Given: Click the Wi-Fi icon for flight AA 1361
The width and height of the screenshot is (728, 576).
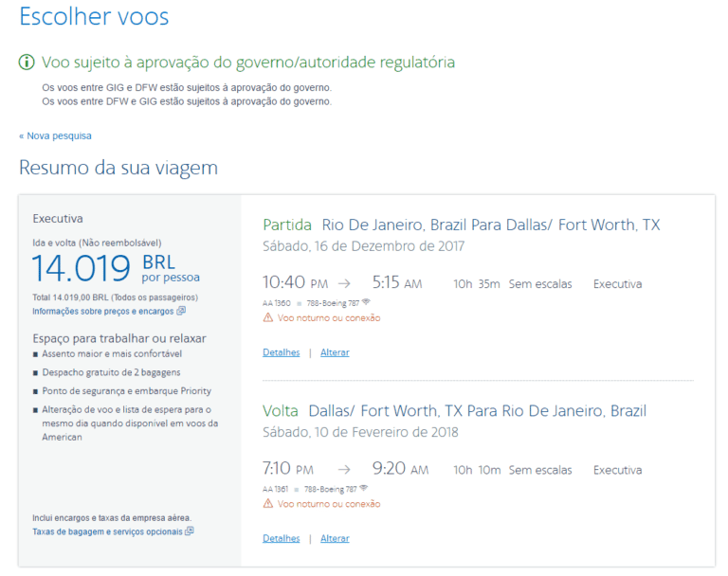Looking at the screenshot, I should pyautogui.click(x=365, y=489).
